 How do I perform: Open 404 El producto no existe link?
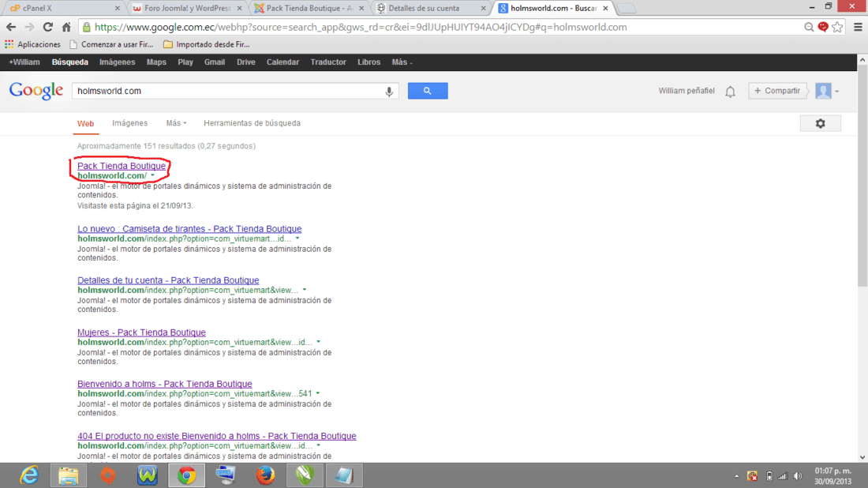[216, 436]
